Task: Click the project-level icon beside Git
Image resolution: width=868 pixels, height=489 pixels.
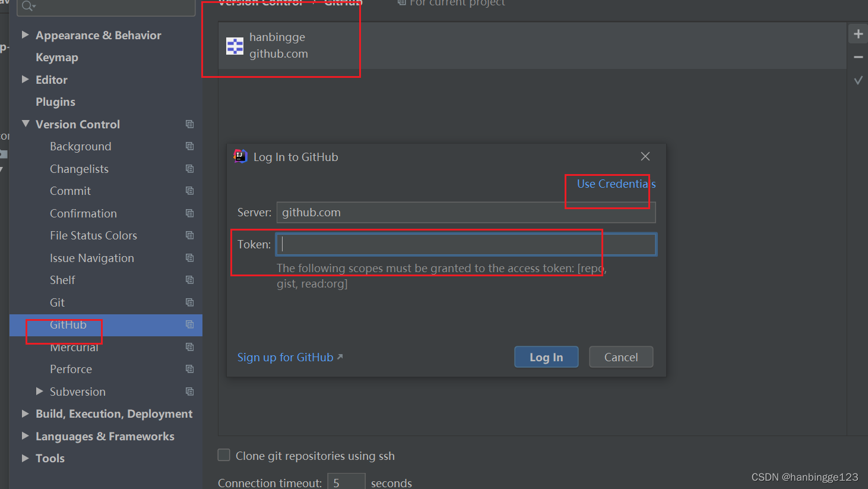Action: 190,302
